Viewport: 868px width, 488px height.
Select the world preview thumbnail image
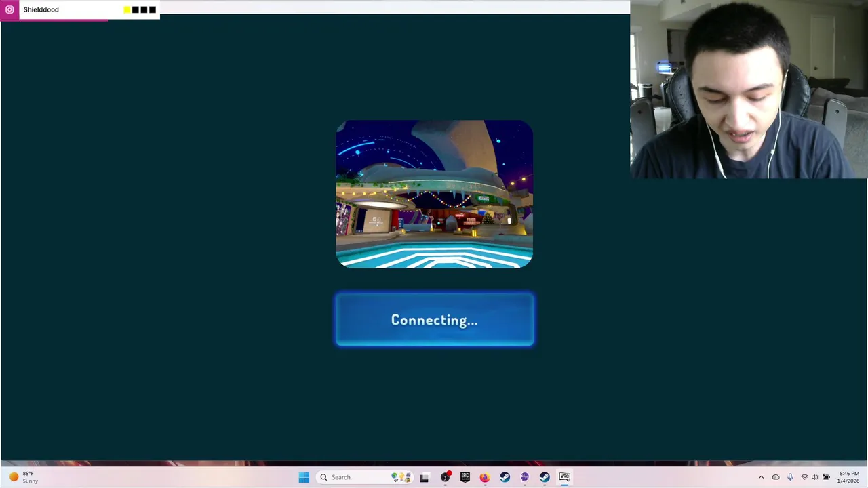435,195
